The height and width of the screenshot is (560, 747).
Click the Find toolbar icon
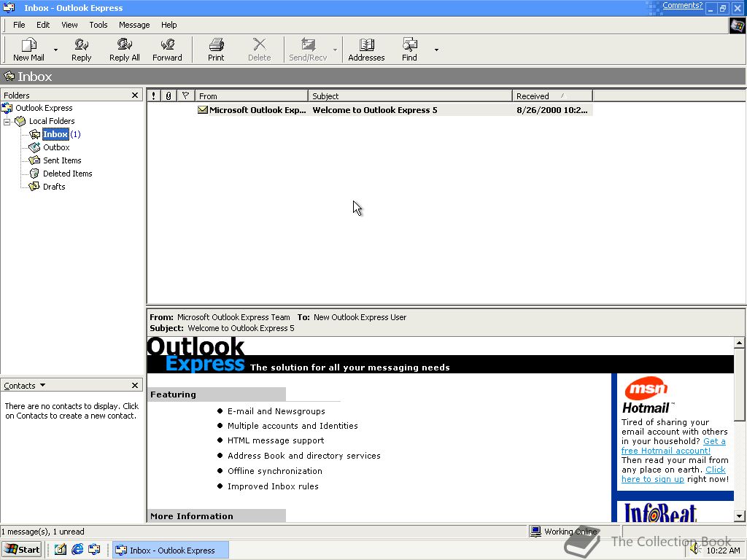tap(409, 50)
